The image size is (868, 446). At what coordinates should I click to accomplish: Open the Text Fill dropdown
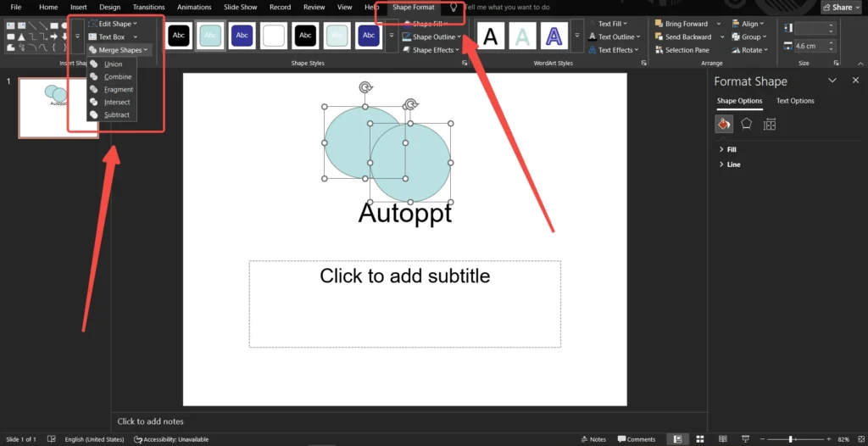(x=608, y=24)
